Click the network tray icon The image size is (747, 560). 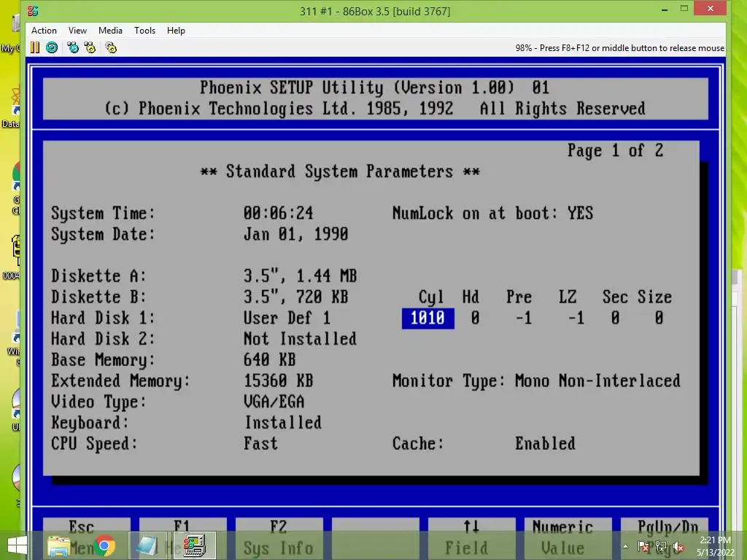(661, 546)
